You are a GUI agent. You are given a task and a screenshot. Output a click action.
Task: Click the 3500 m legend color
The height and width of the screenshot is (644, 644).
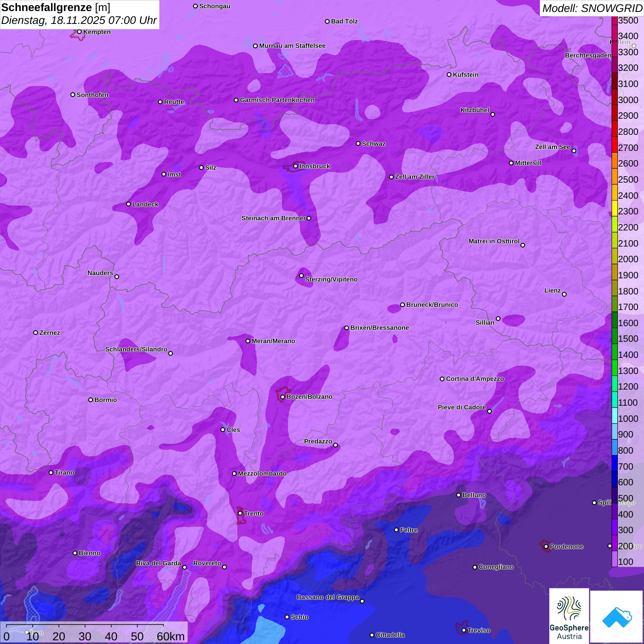tap(615, 21)
